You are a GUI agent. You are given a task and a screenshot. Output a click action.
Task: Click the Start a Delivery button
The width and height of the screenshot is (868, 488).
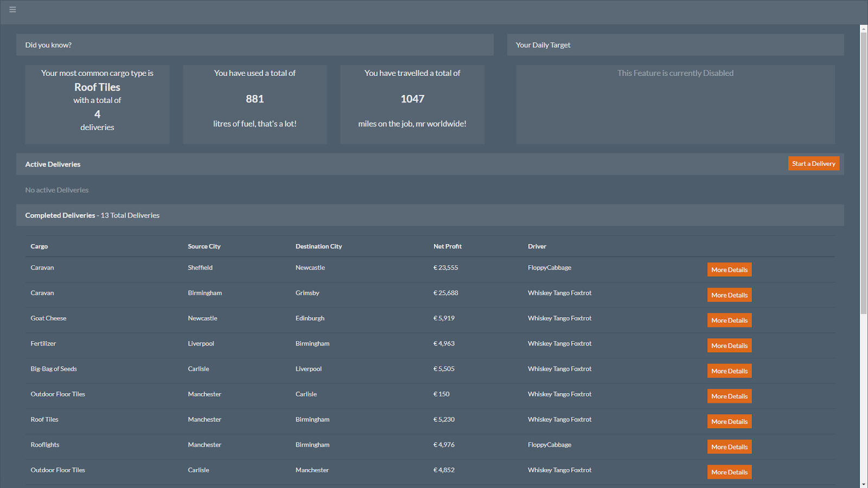[x=813, y=164]
